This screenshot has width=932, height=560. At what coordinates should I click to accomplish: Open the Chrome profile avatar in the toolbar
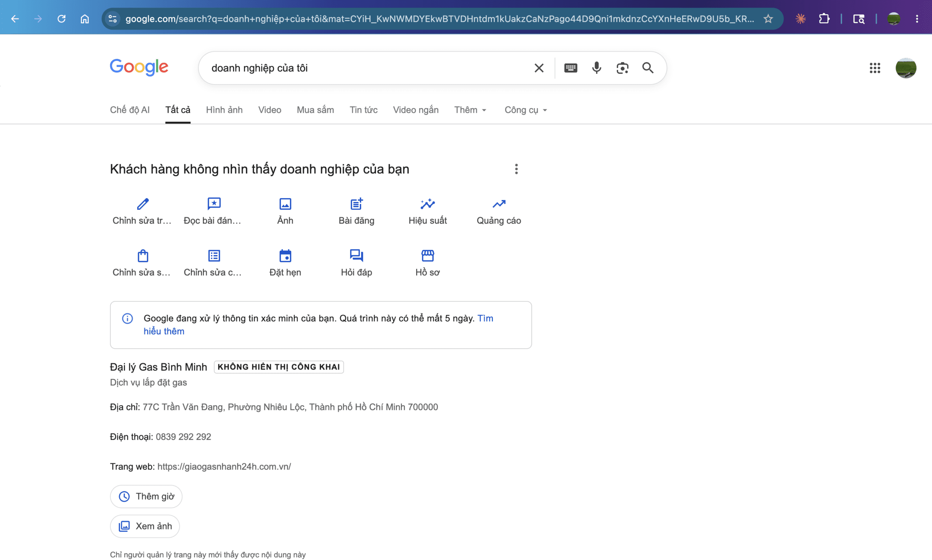tap(893, 19)
